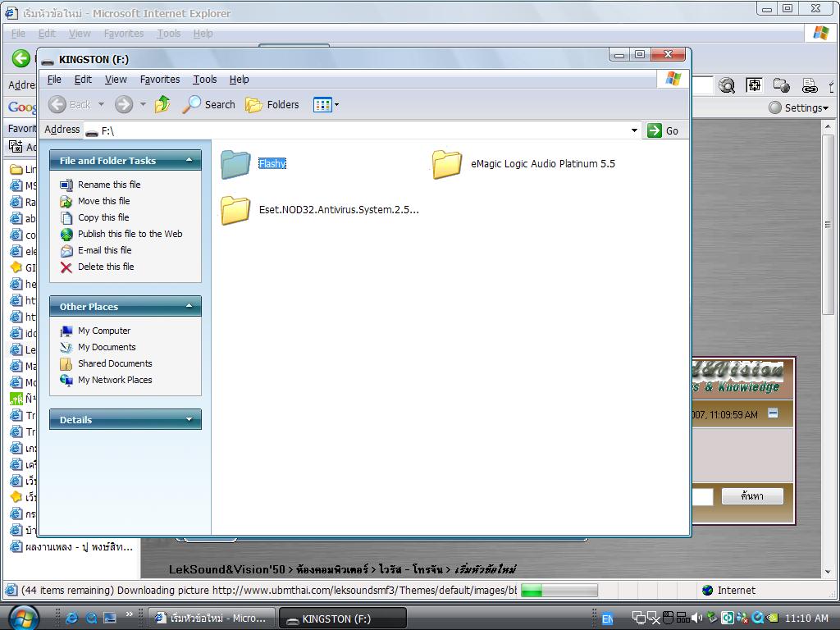Open the Back history dropdown arrow
The height and width of the screenshot is (630, 840).
point(101,104)
